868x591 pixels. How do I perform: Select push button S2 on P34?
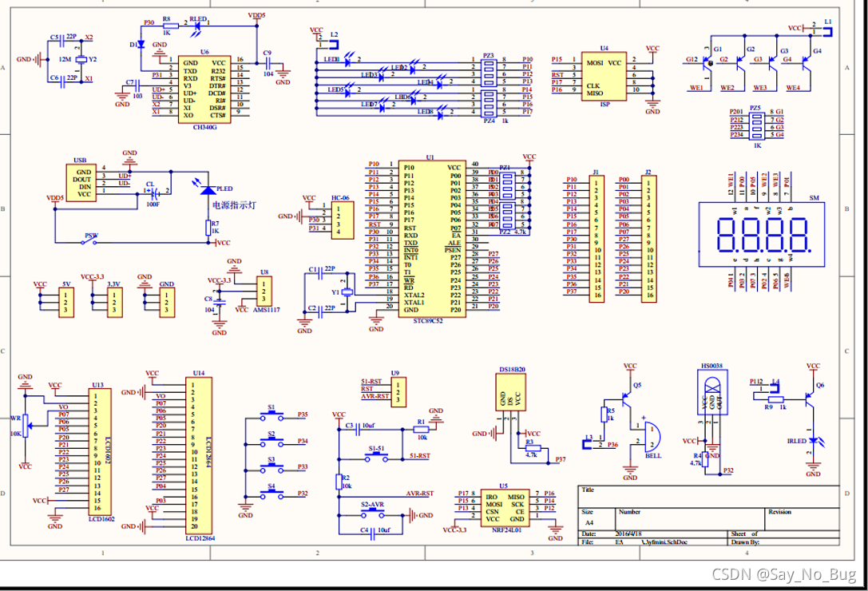point(271,442)
